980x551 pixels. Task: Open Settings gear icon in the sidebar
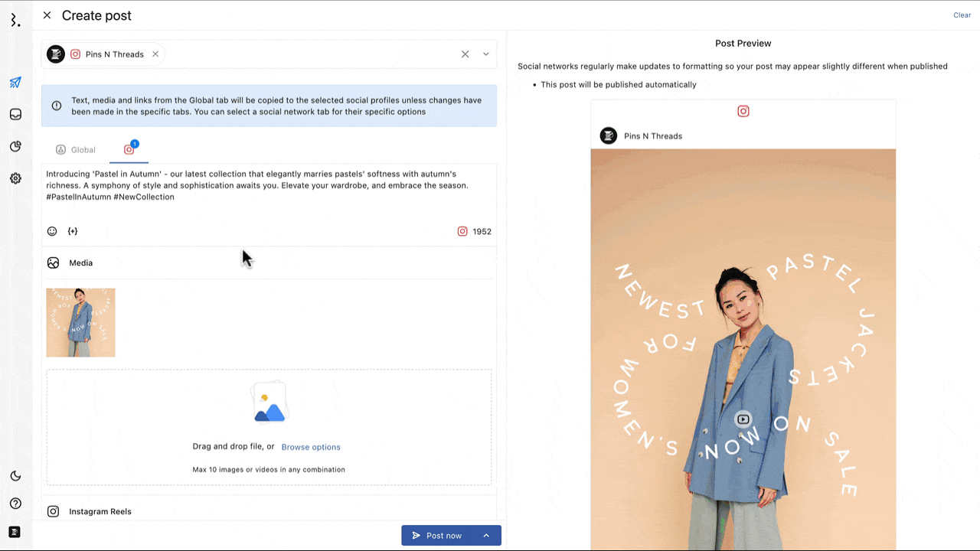click(x=15, y=178)
